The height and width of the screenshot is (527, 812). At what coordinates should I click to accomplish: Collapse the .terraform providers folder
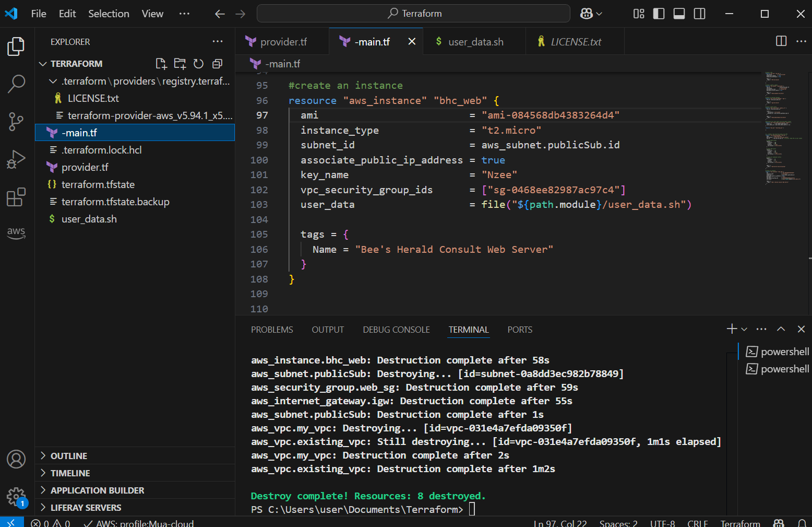[53, 81]
